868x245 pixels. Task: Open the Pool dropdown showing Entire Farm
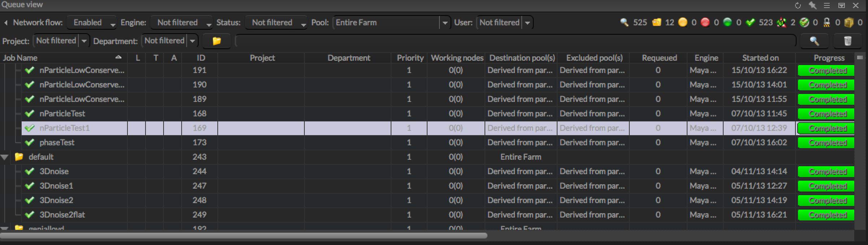pyautogui.click(x=391, y=22)
